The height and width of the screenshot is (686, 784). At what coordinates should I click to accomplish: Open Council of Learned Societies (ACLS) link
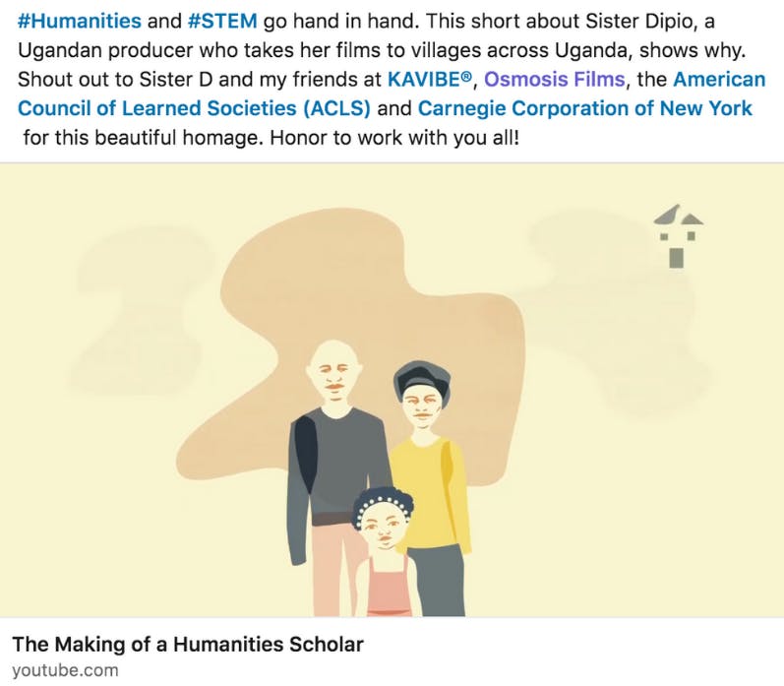coord(194,108)
